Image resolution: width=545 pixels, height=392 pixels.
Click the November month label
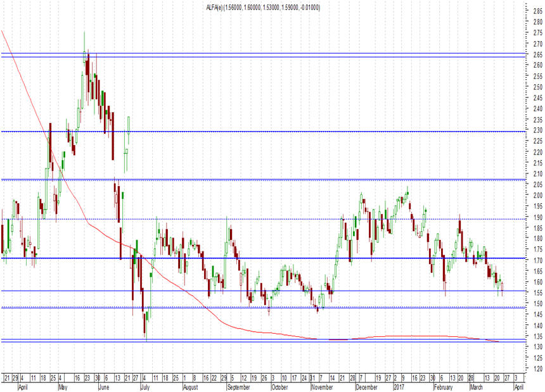pos(322,387)
